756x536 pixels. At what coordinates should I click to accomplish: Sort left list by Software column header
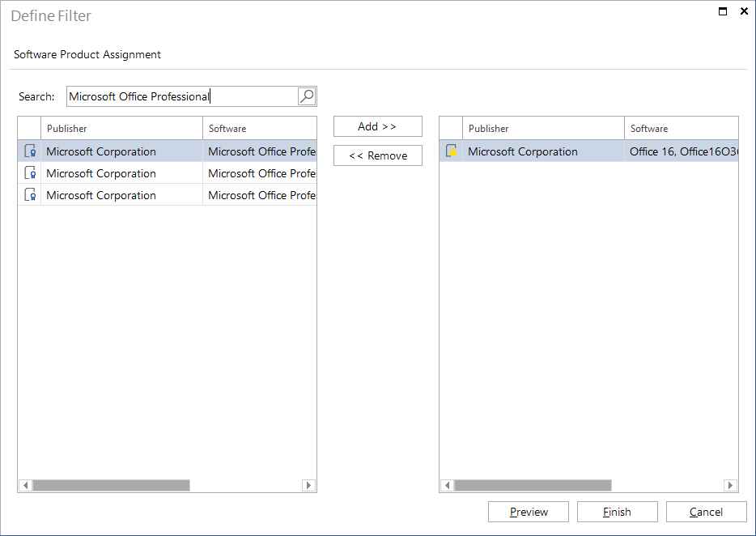point(259,128)
